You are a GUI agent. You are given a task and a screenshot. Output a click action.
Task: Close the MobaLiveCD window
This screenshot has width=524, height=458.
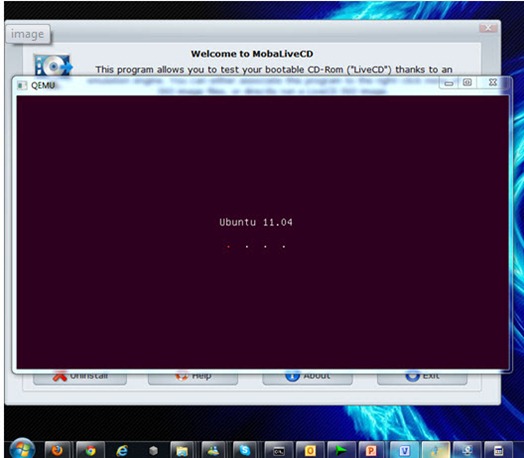click(x=488, y=28)
